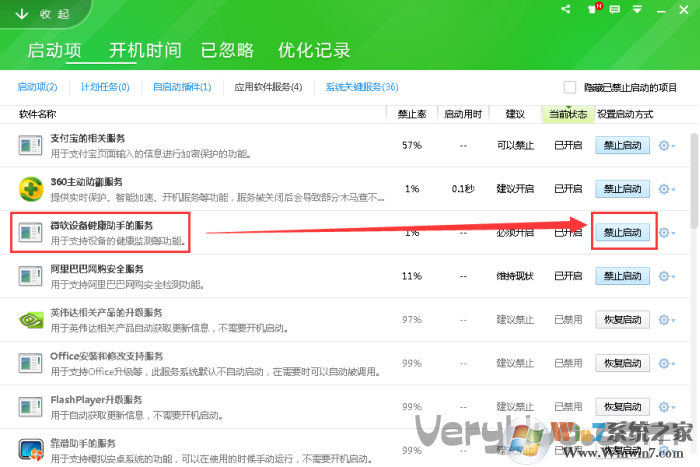The image size is (700, 467).
Task: Select the 系统关键服务(36) sub-tab
Action: click(362, 87)
